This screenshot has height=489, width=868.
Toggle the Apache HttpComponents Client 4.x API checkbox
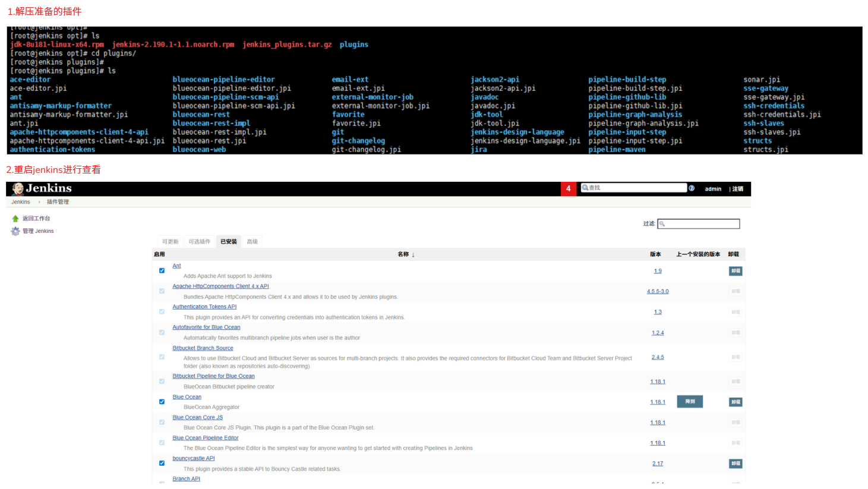pos(162,291)
